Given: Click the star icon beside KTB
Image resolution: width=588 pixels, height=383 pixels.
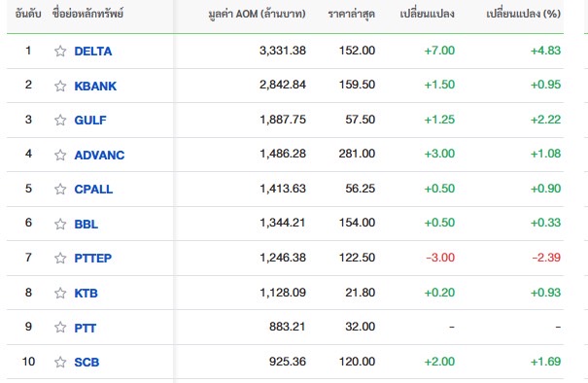Looking at the screenshot, I should 60,293.
